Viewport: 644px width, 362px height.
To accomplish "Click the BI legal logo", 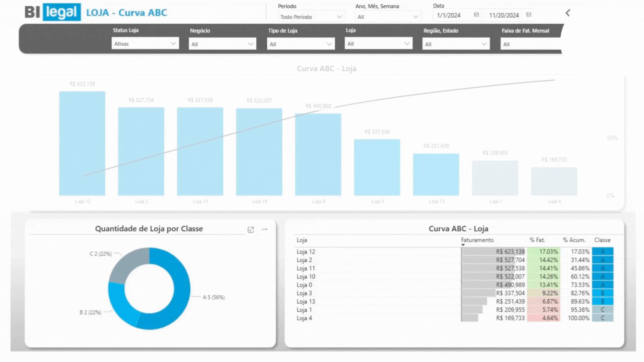I will pyautogui.click(x=53, y=12).
